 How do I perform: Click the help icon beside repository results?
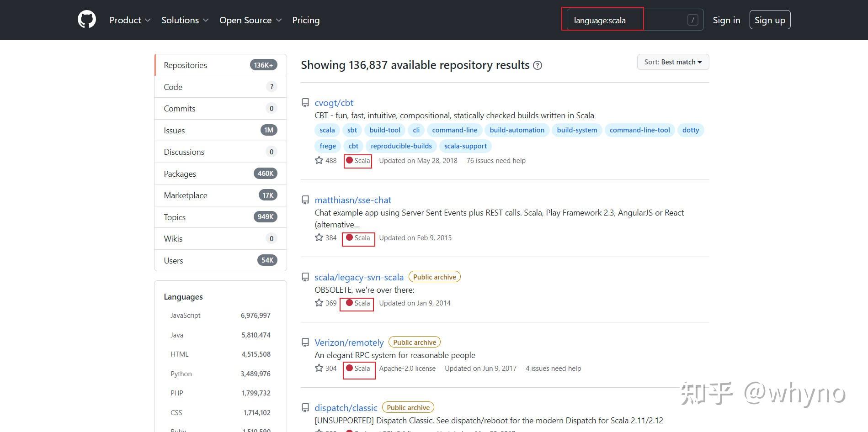tap(538, 65)
